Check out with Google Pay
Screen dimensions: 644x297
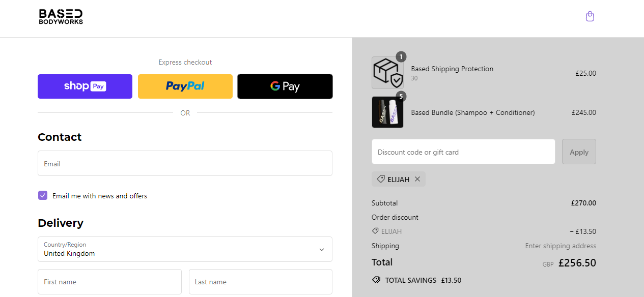(285, 86)
